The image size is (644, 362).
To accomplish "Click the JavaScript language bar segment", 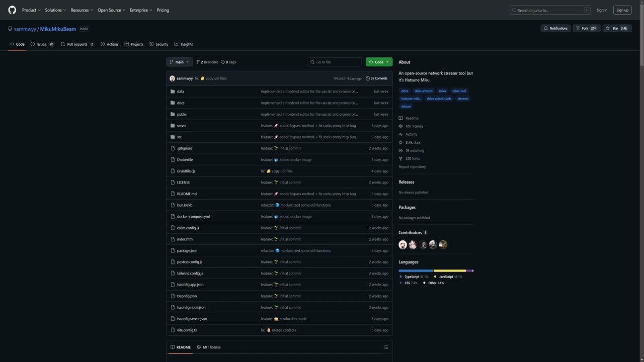I will click(x=450, y=271).
